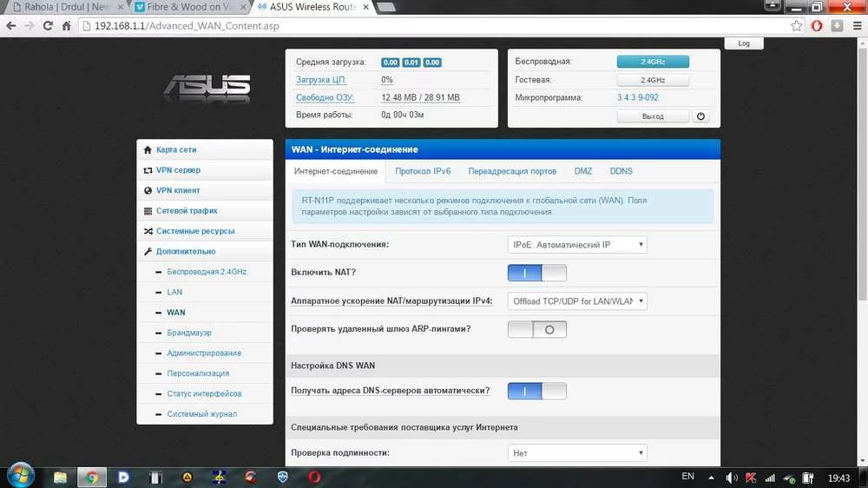868x488 pixels.
Task: Open the browser home page icon
Action: tap(67, 26)
